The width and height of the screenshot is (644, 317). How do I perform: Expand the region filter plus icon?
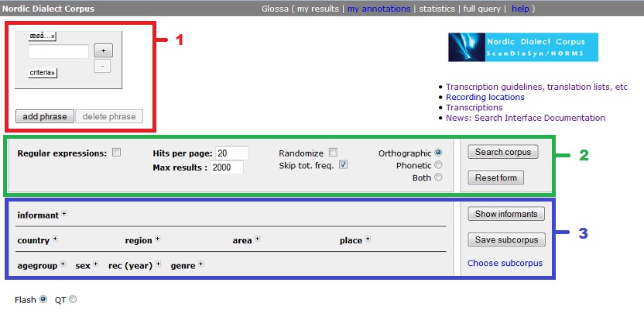click(157, 239)
